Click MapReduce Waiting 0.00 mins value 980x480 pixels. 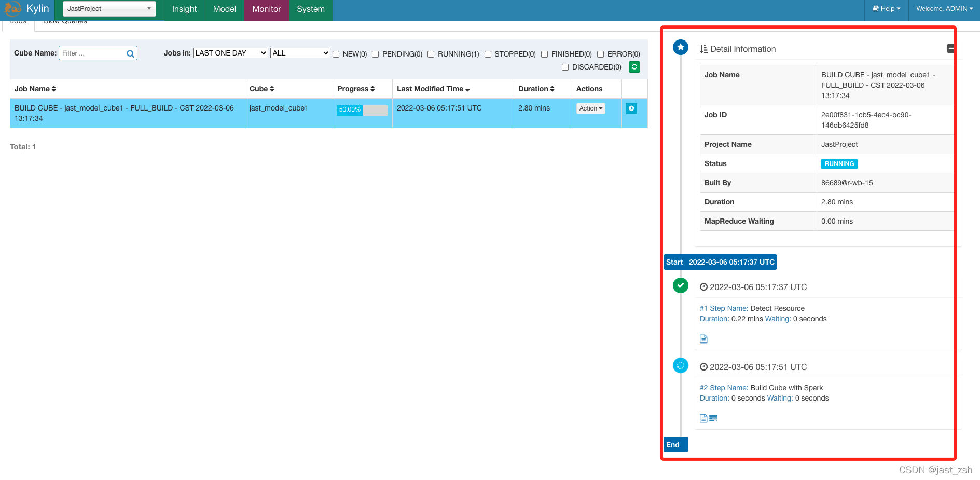pos(837,221)
